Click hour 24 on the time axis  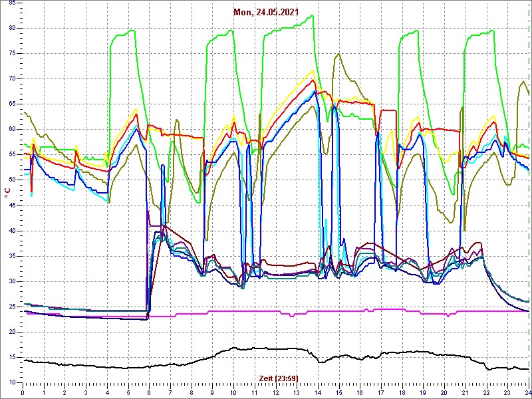point(528,393)
